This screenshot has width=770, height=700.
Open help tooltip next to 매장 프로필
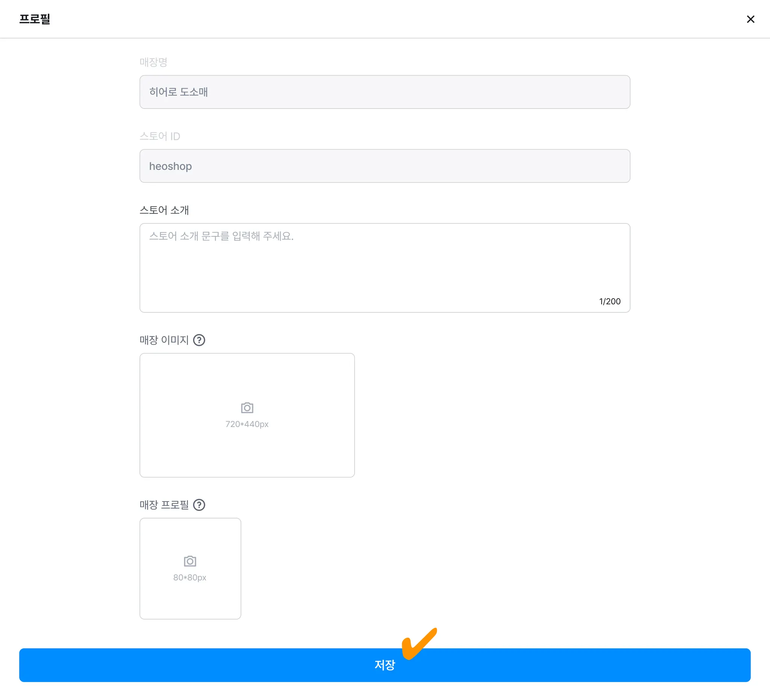(x=199, y=505)
